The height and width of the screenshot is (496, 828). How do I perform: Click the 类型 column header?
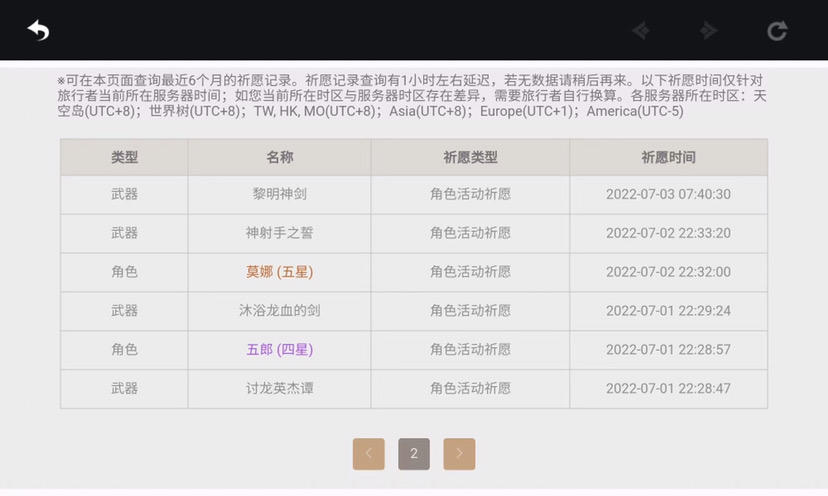[124, 157]
